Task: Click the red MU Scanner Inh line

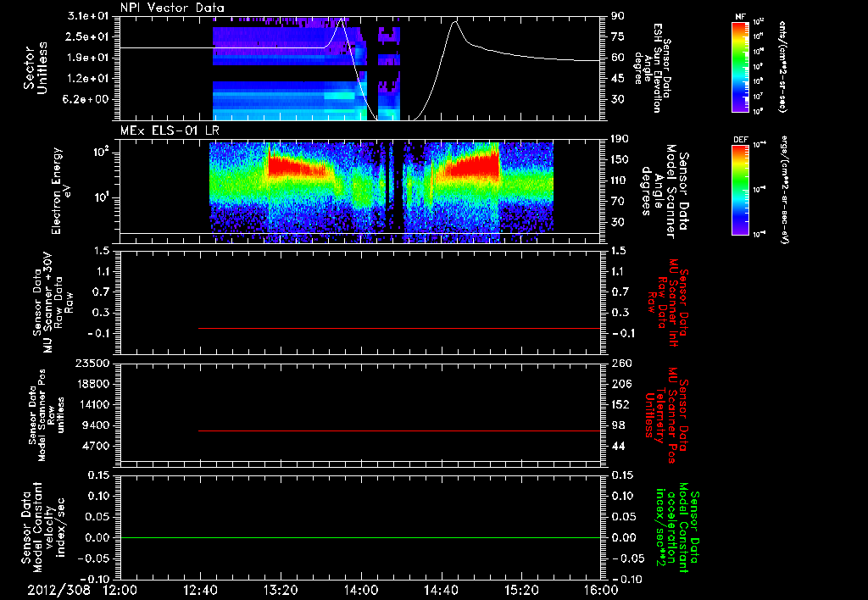Action: click(399, 328)
